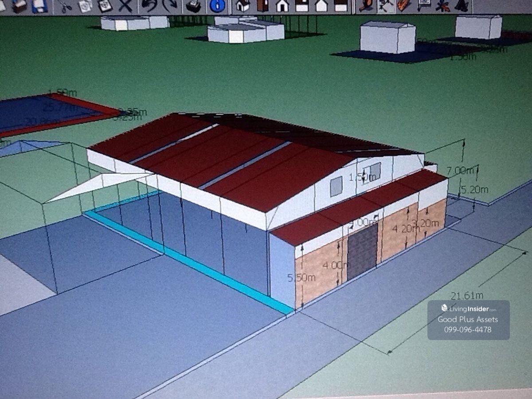Screen dimensions: 532x399
Task: Switch to the Top view
Action: pos(262,6)
